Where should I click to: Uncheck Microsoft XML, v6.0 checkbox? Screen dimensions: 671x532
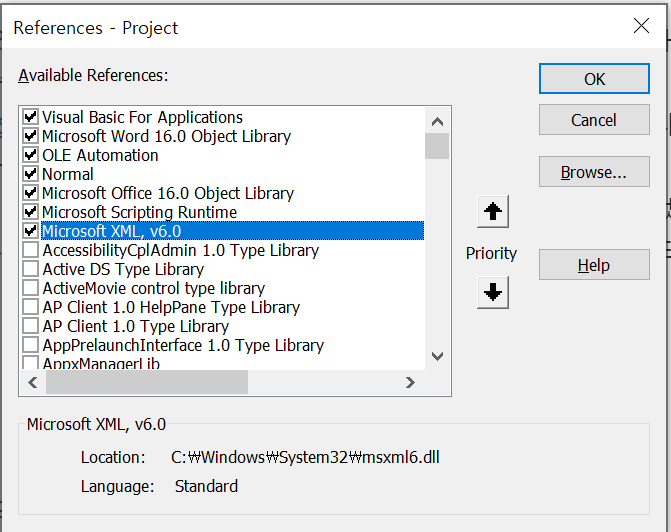[30, 231]
